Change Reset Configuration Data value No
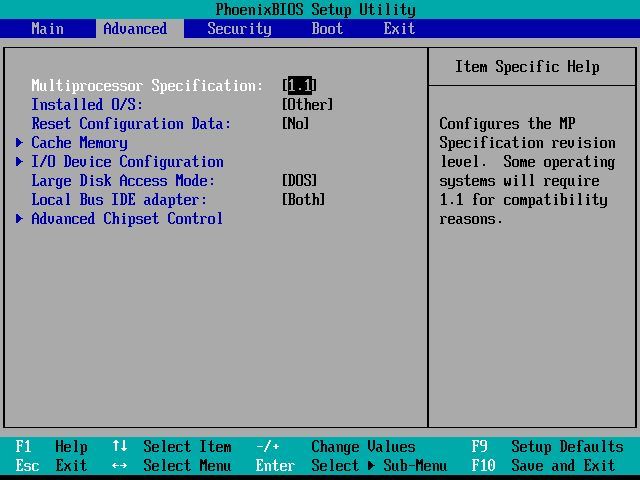640x480 pixels. coord(296,123)
